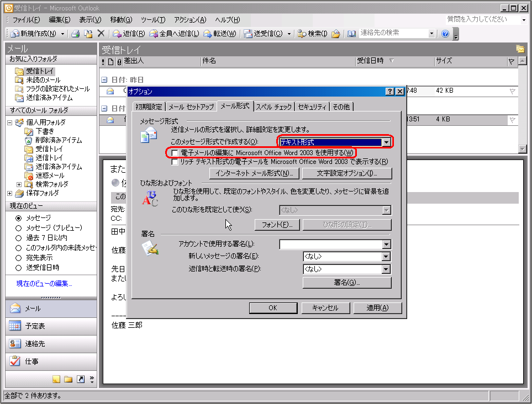
Task: Click the フォント(F) button
Action: [x=277, y=225]
